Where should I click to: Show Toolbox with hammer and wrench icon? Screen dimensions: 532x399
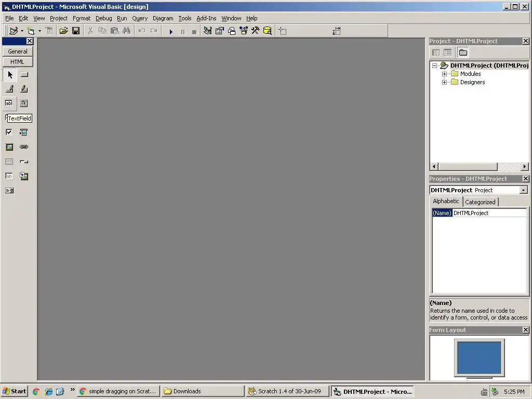[x=256, y=31]
